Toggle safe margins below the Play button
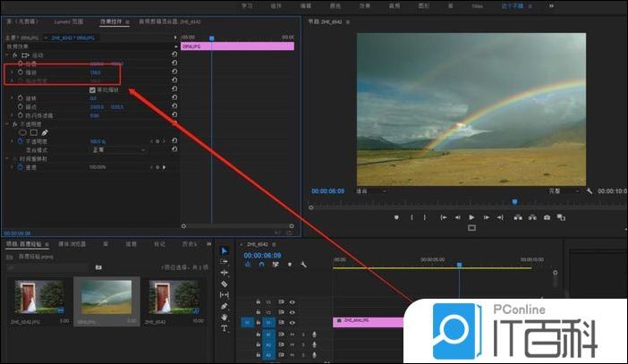The height and width of the screenshot is (364, 628). (471, 228)
